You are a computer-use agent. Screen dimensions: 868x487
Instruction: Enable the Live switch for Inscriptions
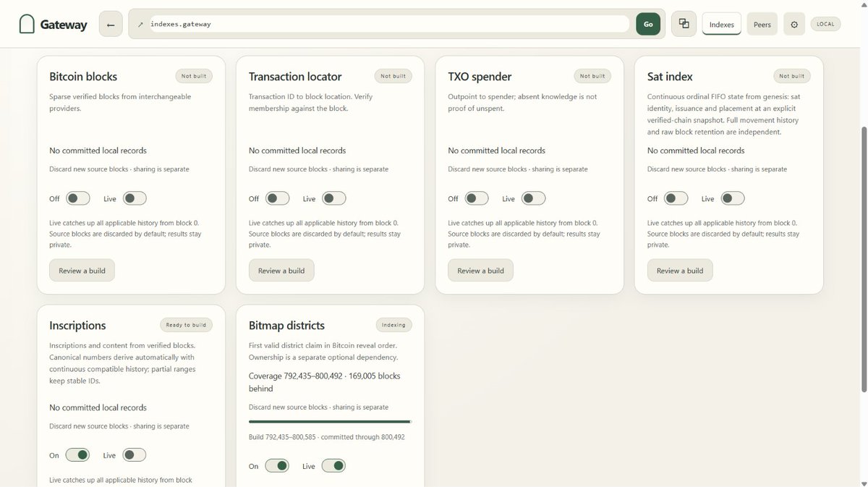click(134, 455)
